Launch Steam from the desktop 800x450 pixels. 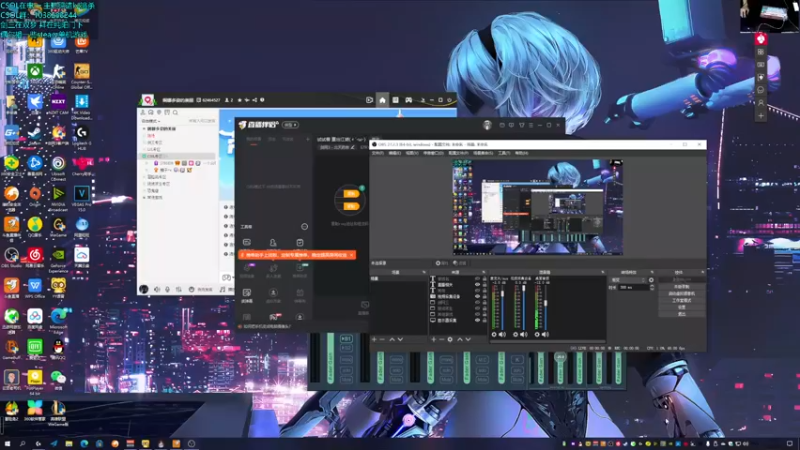pyautogui.click(x=35, y=136)
